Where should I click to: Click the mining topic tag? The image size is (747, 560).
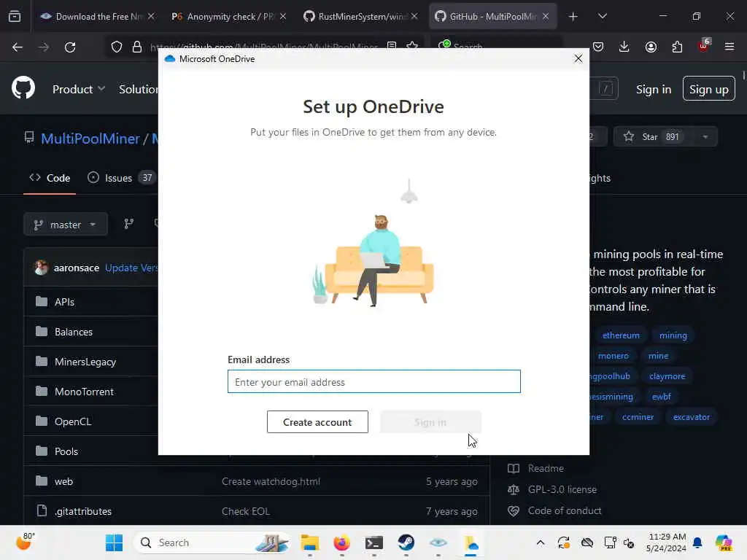(x=673, y=335)
